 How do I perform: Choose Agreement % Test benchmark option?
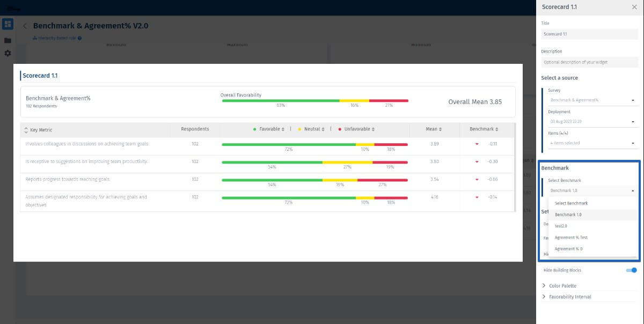pyautogui.click(x=594, y=237)
